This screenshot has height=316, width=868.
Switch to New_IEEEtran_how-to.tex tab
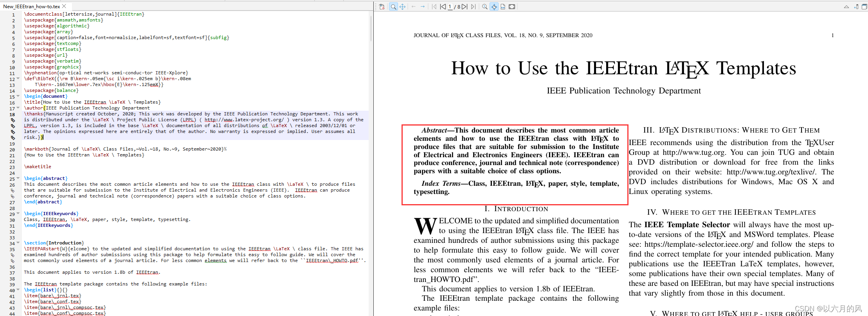click(32, 6)
